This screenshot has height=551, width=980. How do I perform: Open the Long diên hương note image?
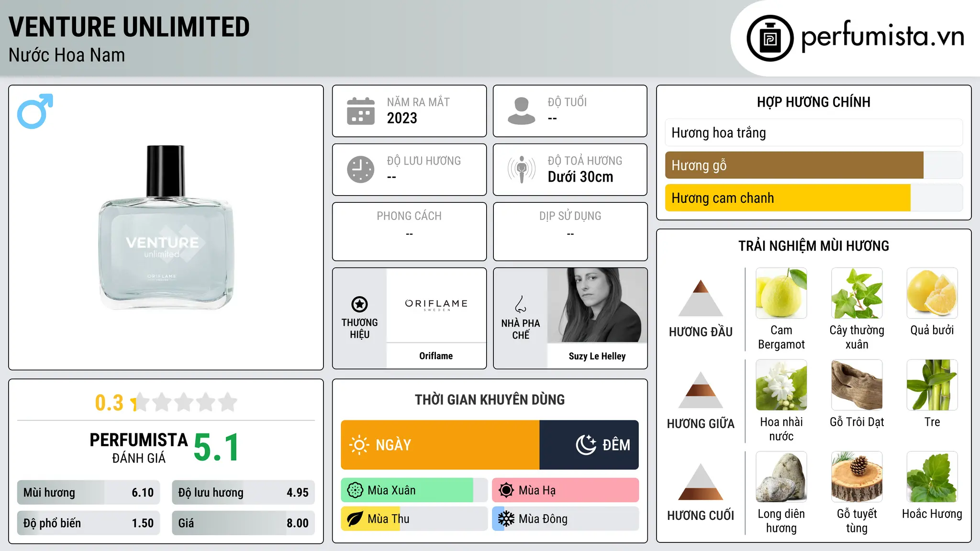[x=781, y=477]
